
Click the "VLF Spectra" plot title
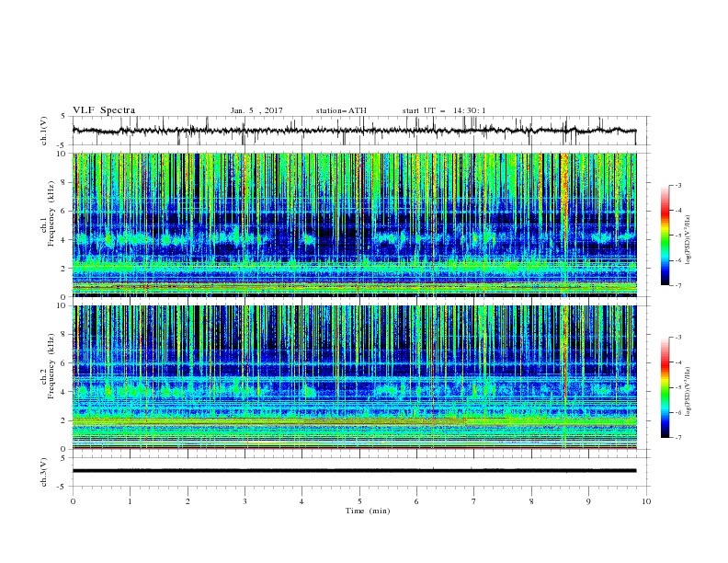tap(104, 110)
